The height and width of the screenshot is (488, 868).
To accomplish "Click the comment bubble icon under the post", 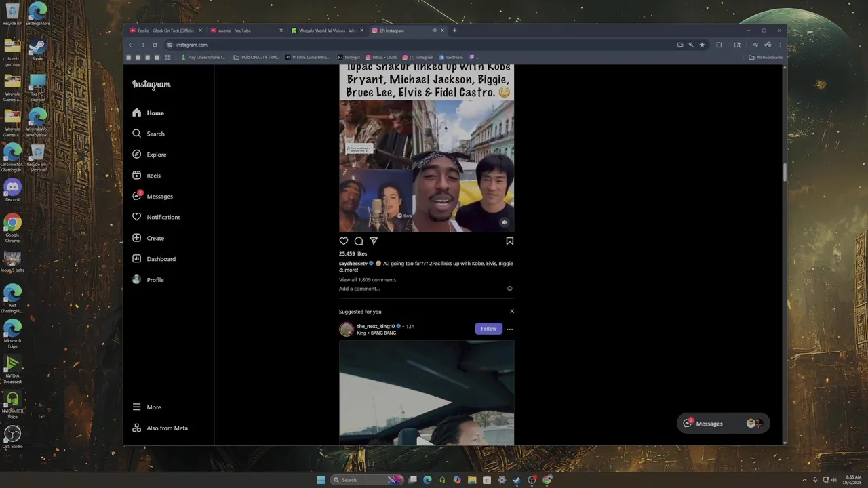I will (359, 241).
